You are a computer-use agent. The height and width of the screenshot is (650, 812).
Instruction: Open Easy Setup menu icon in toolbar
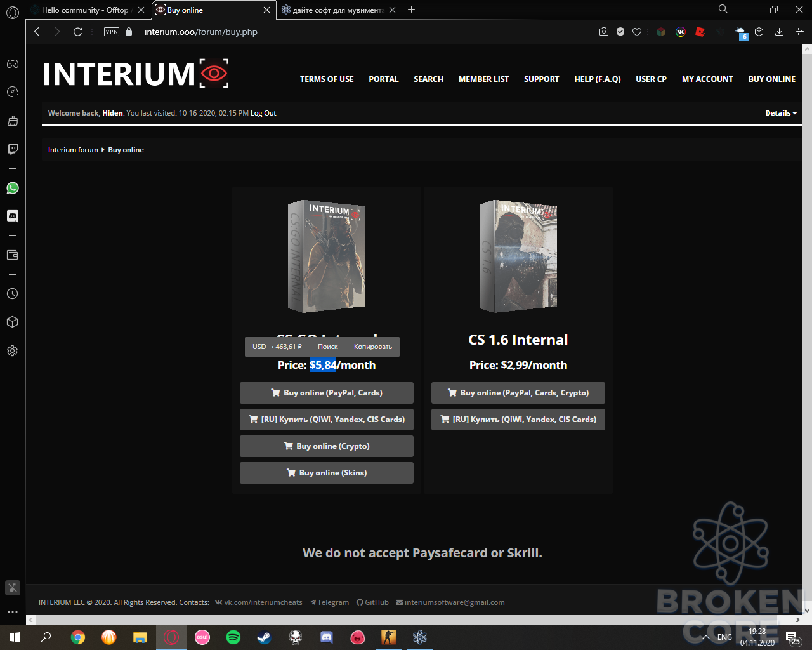[x=799, y=32]
